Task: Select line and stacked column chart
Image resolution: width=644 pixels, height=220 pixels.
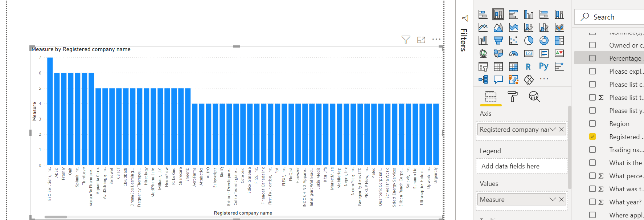Action: [x=529, y=28]
